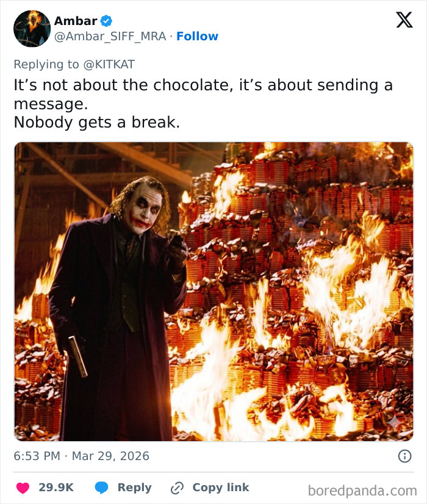The width and height of the screenshot is (427, 504).
Task: Click the Reply label text
Action: (x=136, y=487)
